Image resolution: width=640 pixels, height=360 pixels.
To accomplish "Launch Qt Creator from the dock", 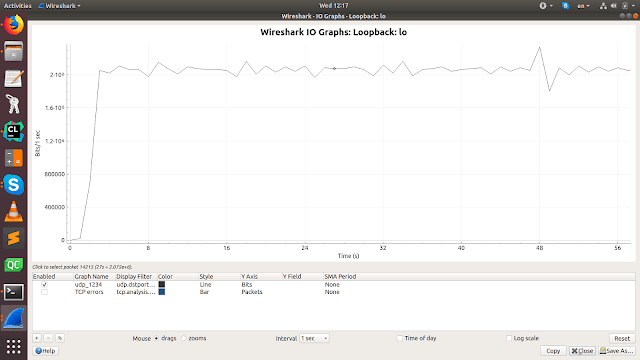I will pos(13,265).
